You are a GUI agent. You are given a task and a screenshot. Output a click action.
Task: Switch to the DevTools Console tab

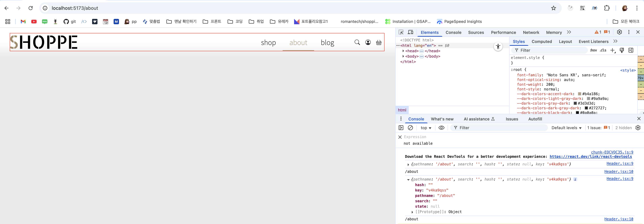tap(453, 32)
